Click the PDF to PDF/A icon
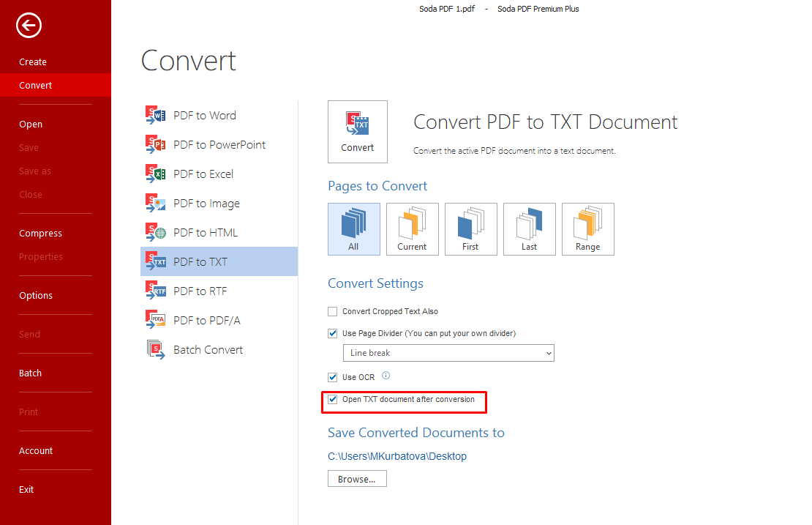The image size is (812, 525). tap(155, 320)
